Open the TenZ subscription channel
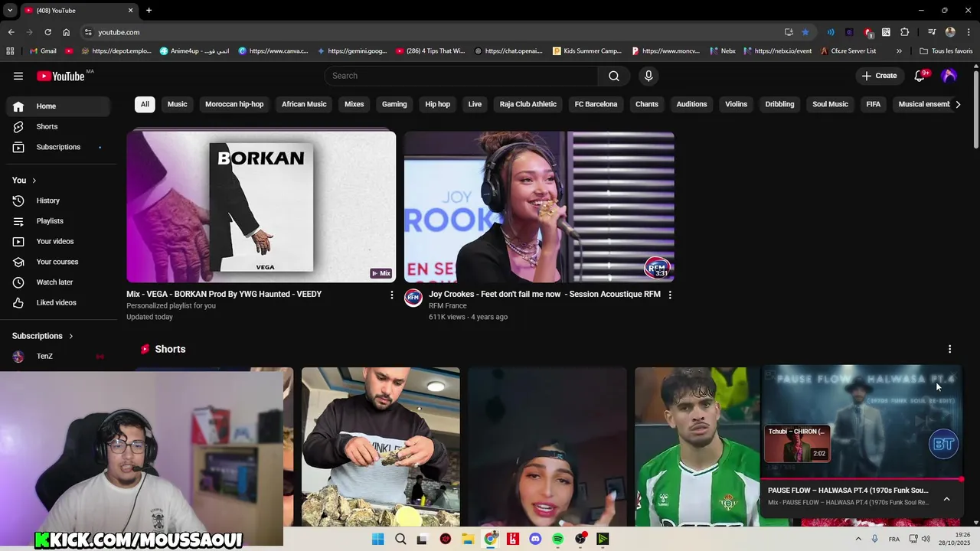Image resolution: width=980 pixels, height=551 pixels. click(58, 357)
